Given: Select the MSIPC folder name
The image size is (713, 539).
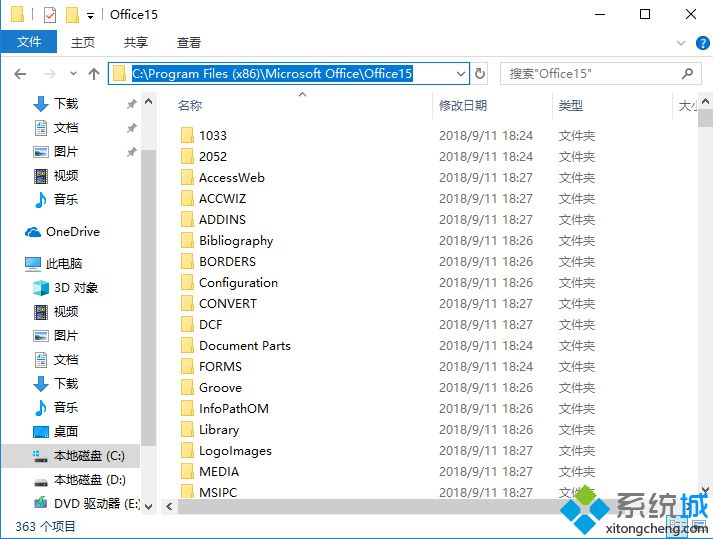Looking at the screenshot, I should [x=218, y=492].
